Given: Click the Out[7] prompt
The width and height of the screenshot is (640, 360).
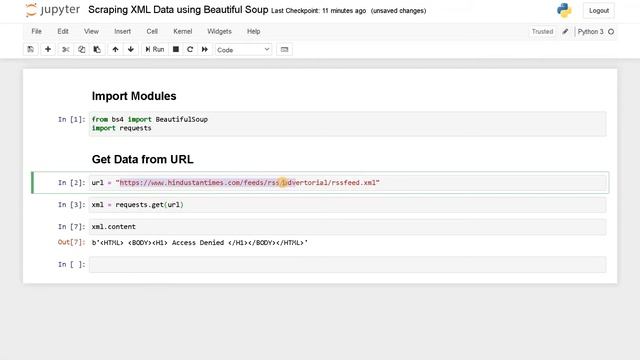Looking at the screenshot, I should click(71, 242).
